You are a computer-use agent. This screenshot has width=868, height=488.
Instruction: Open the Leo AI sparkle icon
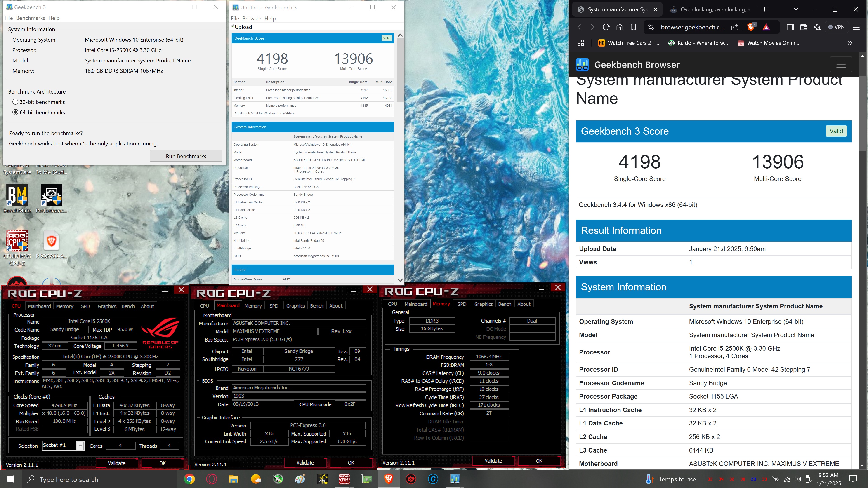click(x=817, y=27)
